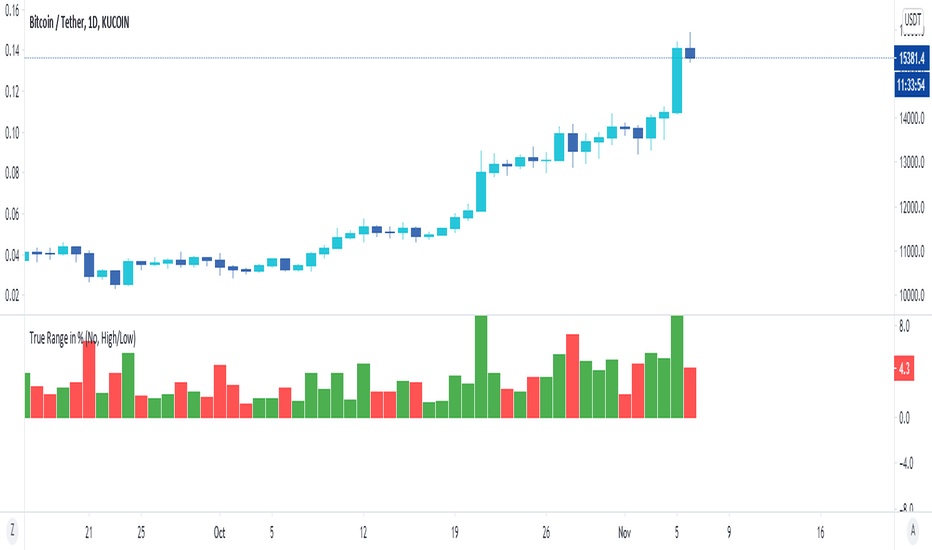
Task: Click the red 4.3 indicator value label
Action: [x=903, y=369]
